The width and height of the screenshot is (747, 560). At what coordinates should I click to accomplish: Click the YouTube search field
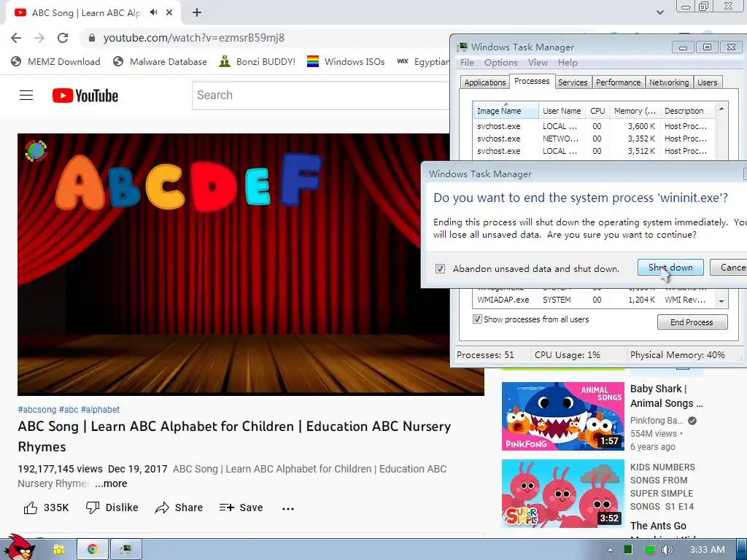(321, 96)
